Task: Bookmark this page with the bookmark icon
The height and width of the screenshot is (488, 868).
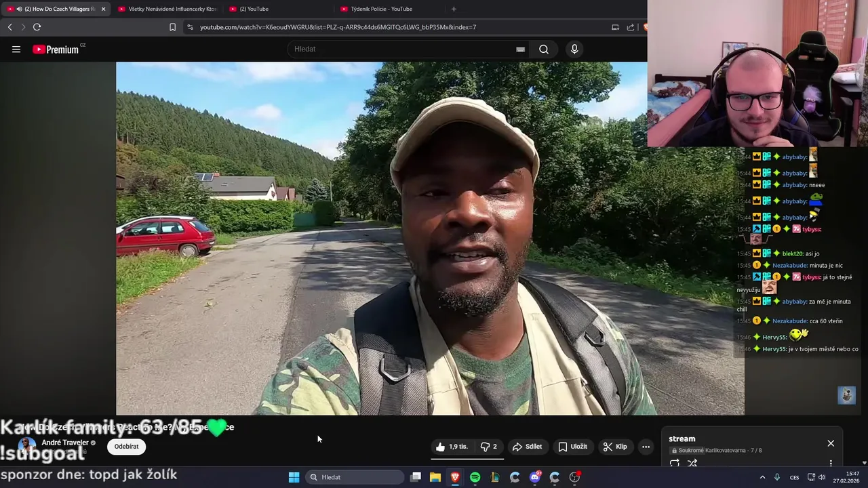Action: 172,27
